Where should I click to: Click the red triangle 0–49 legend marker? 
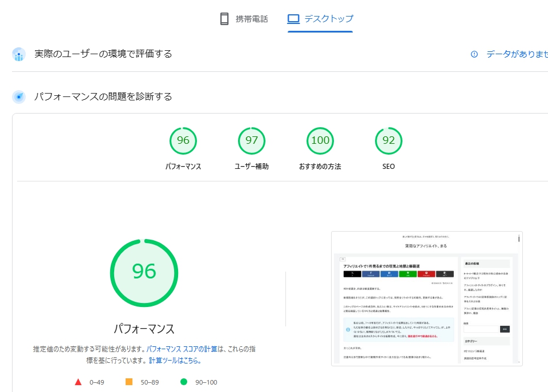pos(78,382)
